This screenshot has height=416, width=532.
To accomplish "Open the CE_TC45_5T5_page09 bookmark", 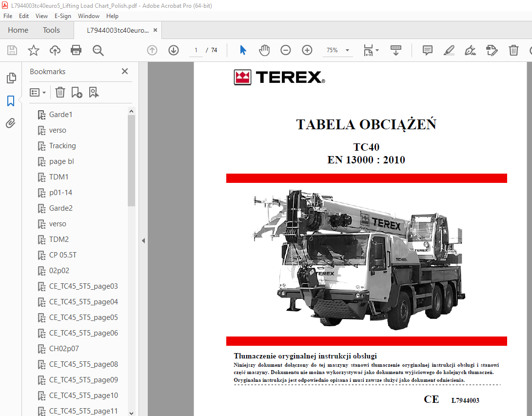I will (83, 380).
